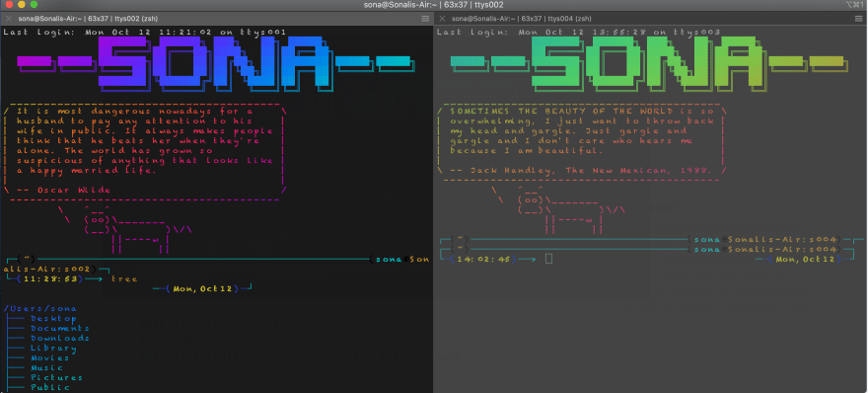Click the 'tree' command text
This screenshot has height=393, width=868.
[124, 278]
